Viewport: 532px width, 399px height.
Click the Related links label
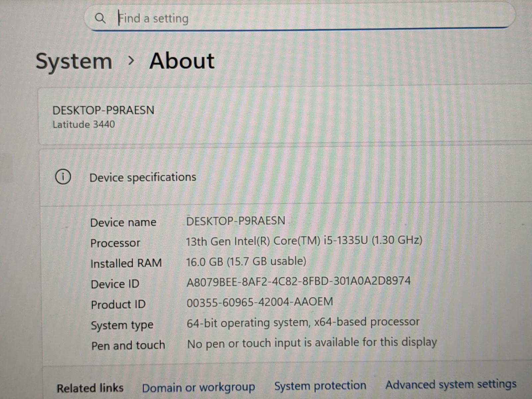90,388
